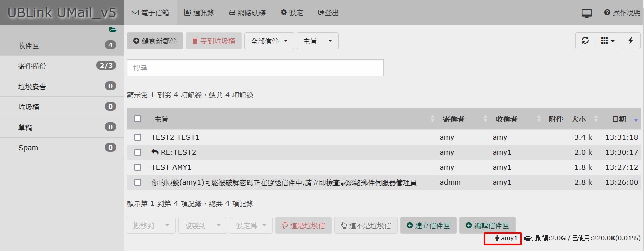
Task: Expand the 全部信件 filter dropdown
Action: tap(269, 41)
